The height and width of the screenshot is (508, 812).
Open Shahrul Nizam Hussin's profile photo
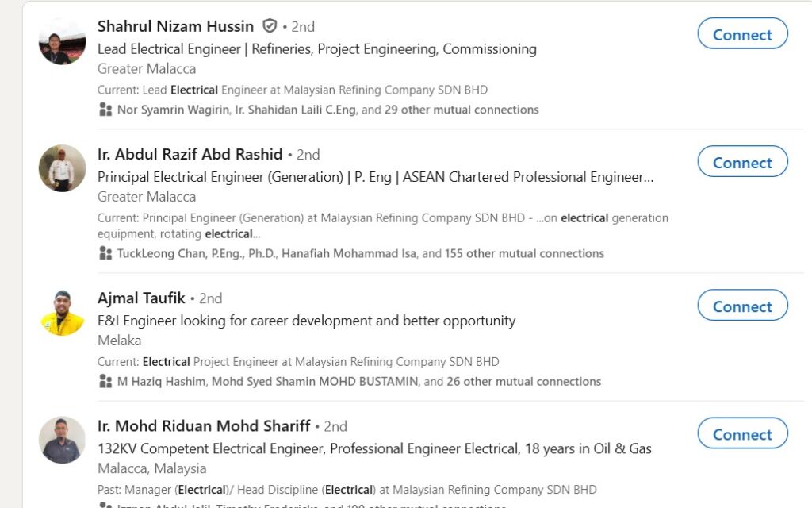click(x=62, y=41)
